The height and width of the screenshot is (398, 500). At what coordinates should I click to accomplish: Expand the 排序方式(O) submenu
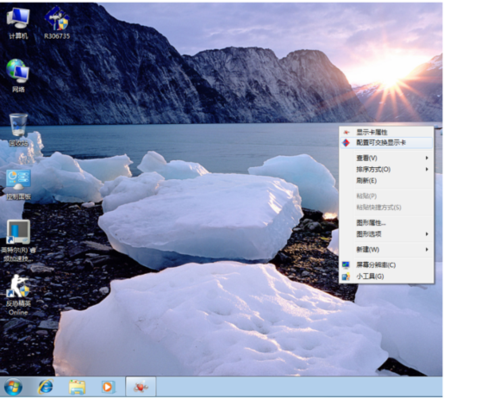(x=386, y=169)
